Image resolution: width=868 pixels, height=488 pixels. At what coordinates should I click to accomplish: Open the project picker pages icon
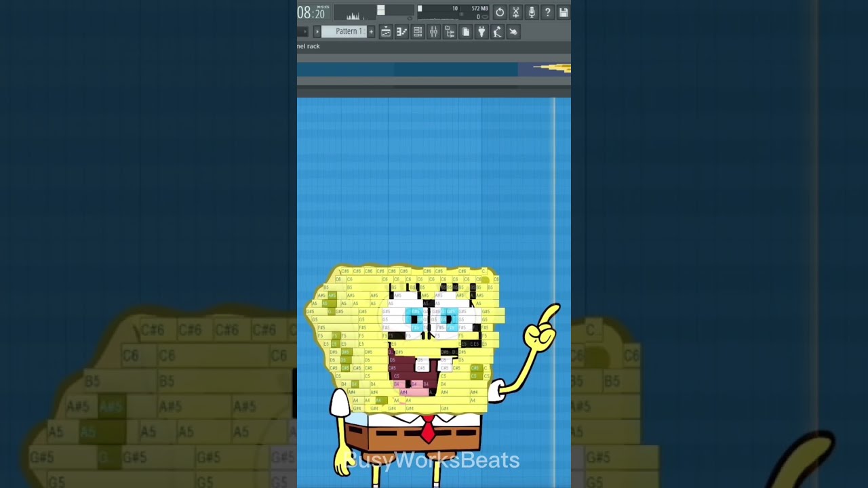[466, 32]
